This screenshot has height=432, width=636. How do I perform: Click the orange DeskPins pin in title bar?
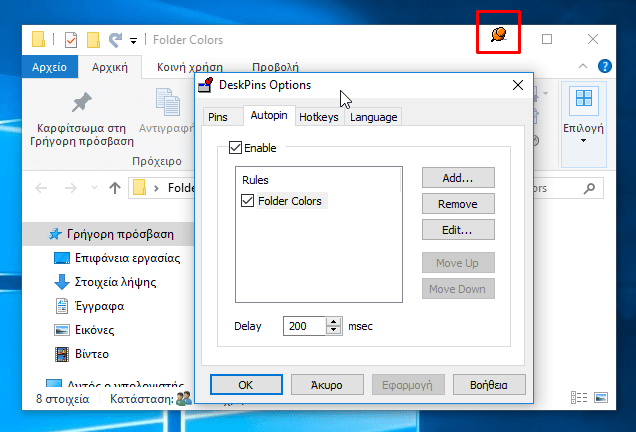pyautogui.click(x=498, y=34)
